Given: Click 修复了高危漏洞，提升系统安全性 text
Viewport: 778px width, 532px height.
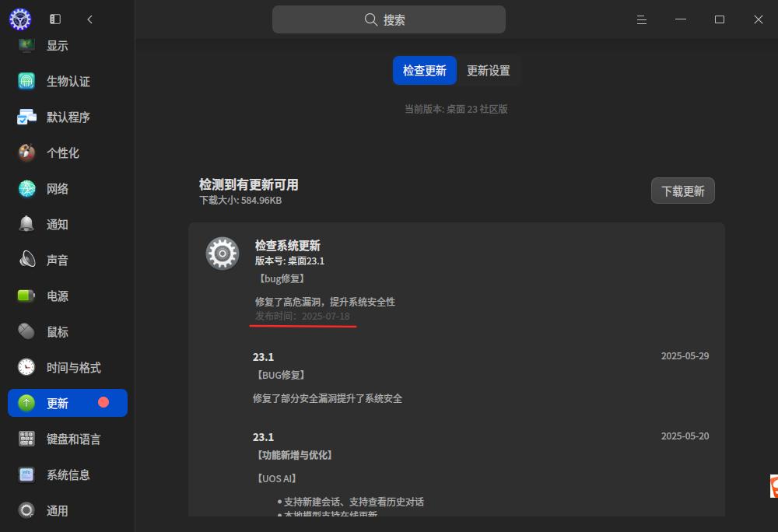Looking at the screenshot, I should [325, 302].
